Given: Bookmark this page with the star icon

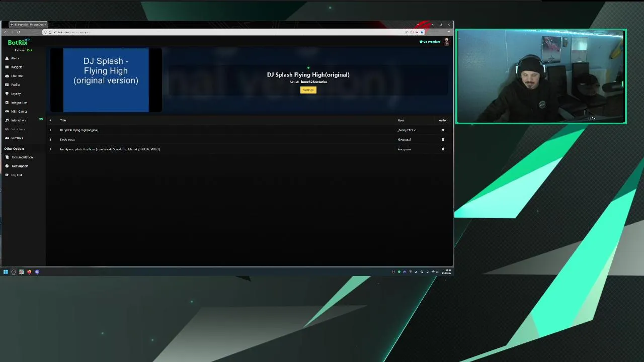Looking at the screenshot, I should pyautogui.click(x=422, y=32).
